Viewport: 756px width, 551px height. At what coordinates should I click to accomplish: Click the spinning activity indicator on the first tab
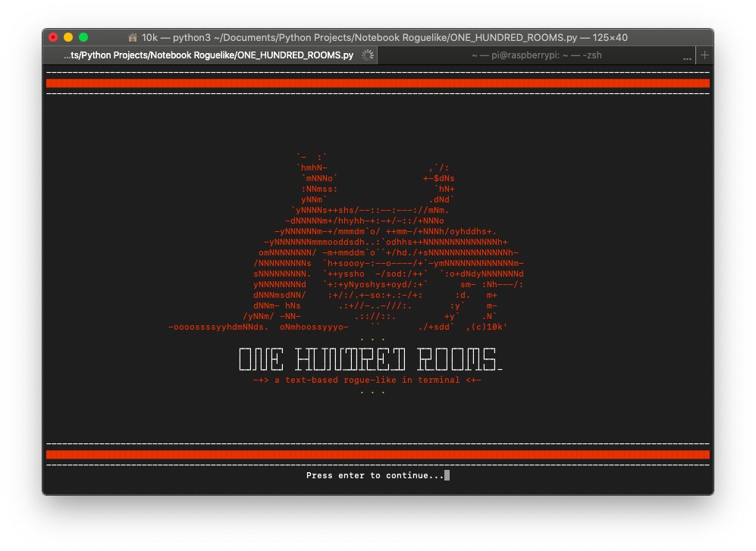click(368, 55)
